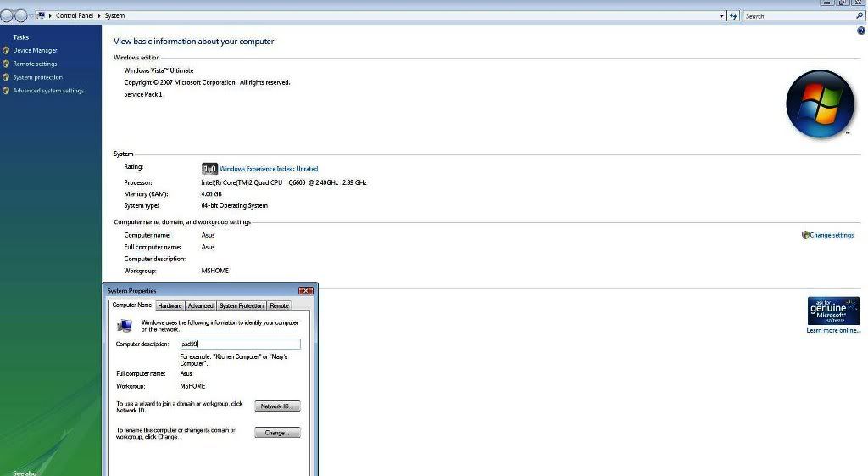Open recent pages dropdown beside navigation arrows
The height and width of the screenshot is (476, 868).
coord(31,16)
